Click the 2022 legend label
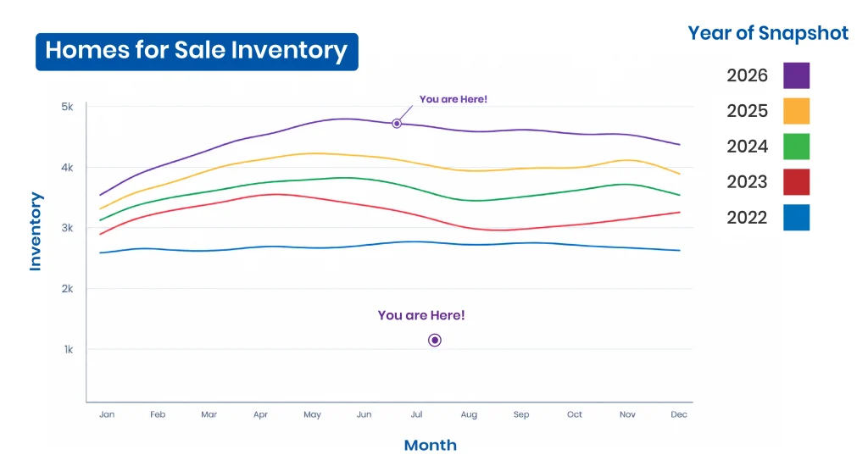The height and width of the screenshot is (466, 868). tap(747, 218)
